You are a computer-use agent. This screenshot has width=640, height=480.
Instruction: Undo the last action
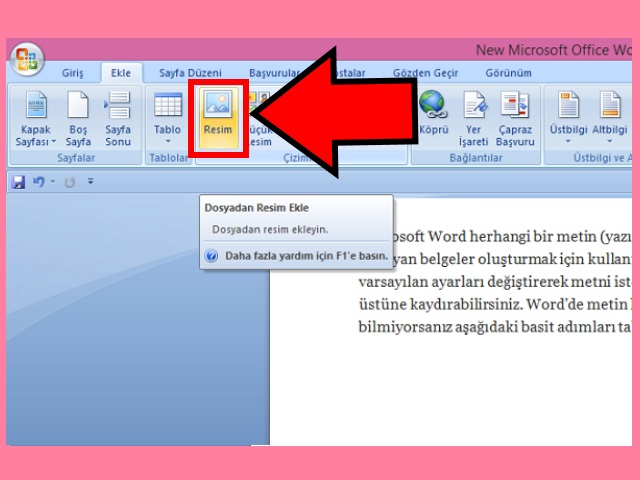pos(39,182)
